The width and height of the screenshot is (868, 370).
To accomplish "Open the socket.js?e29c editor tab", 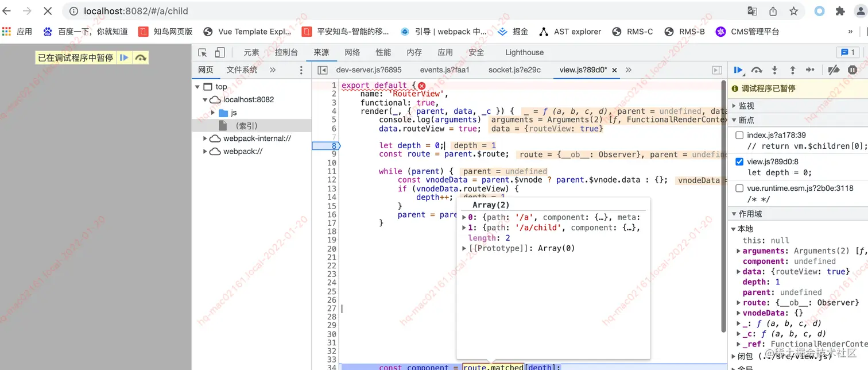I will [x=514, y=70].
